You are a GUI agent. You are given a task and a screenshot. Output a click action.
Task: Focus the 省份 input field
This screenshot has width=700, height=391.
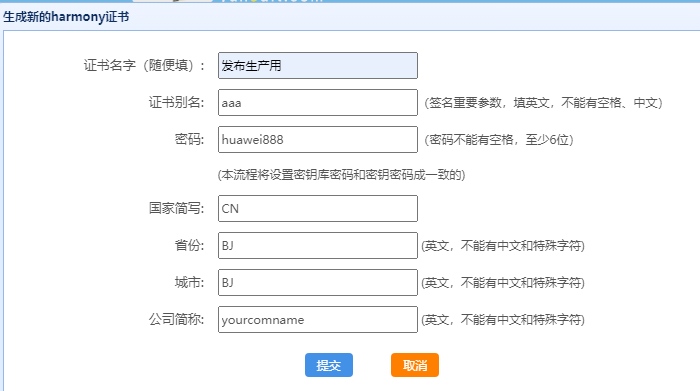318,245
